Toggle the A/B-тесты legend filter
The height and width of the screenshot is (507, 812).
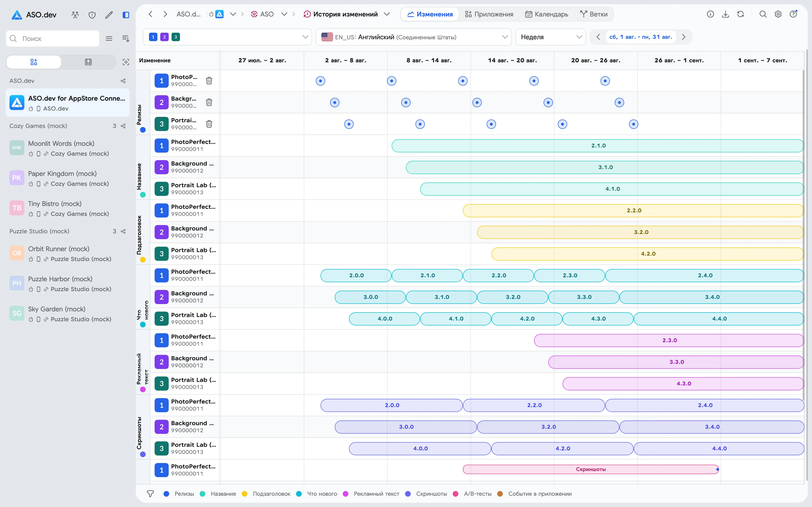(x=472, y=494)
